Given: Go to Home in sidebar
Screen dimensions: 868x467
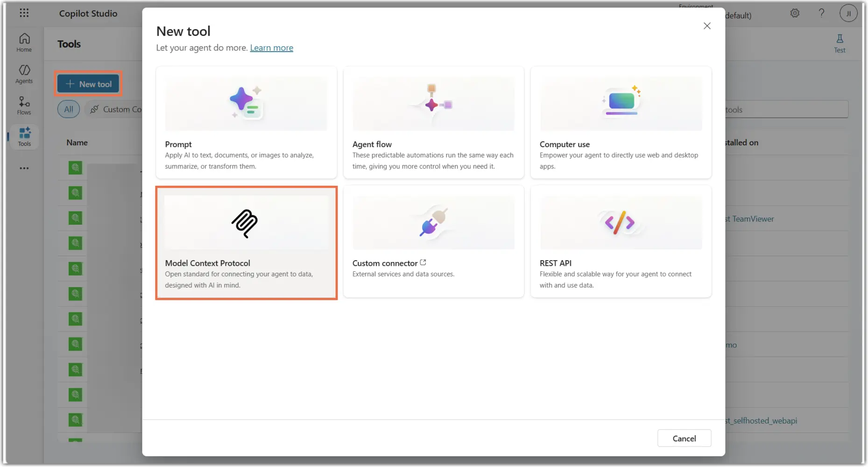Looking at the screenshot, I should [24, 42].
